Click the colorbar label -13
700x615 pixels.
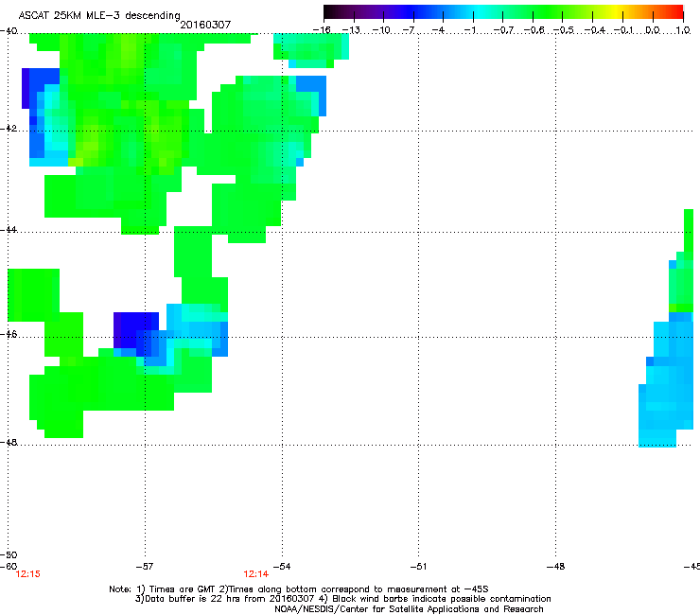click(x=351, y=30)
